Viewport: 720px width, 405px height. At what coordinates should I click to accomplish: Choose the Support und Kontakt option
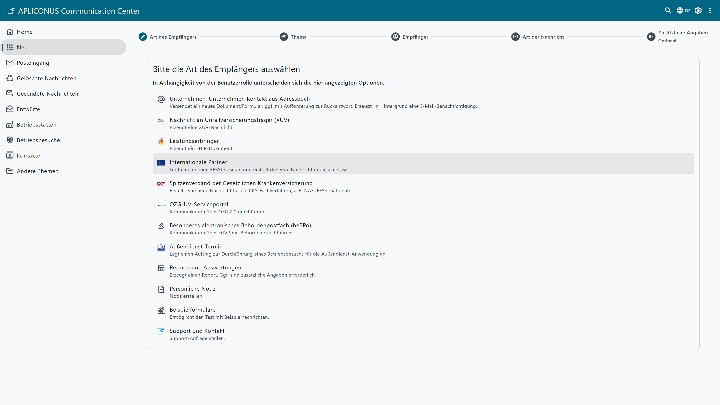423,334
